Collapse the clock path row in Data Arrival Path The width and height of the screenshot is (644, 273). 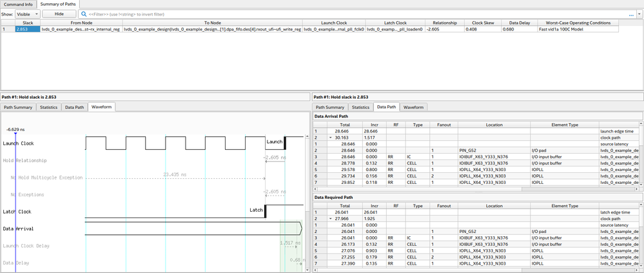coord(329,137)
